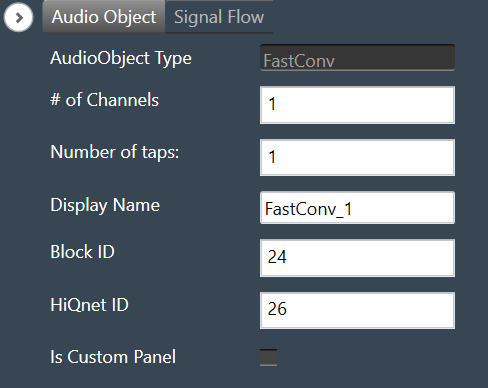This screenshot has height=388, width=488.
Task: Click the # of Channels input field
Action: click(357, 105)
